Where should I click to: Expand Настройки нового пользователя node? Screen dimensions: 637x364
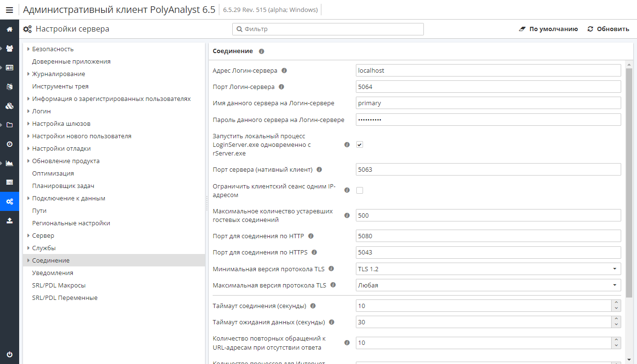tap(28, 136)
